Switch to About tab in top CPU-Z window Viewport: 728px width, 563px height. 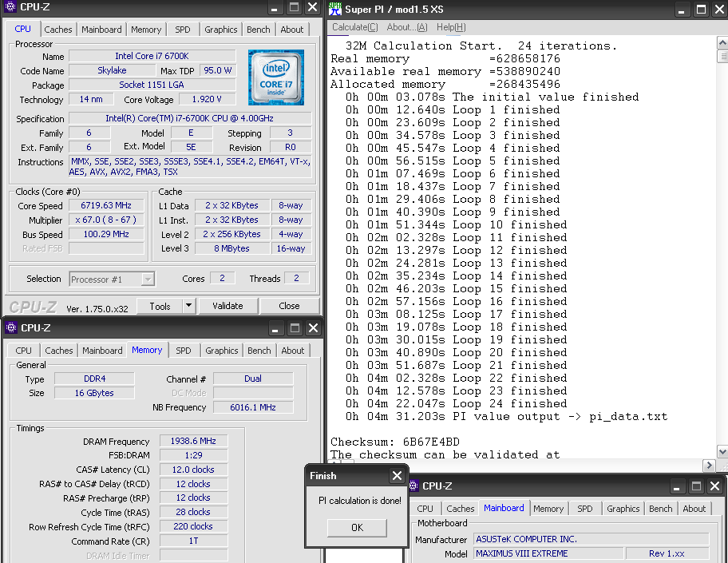pos(291,30)
